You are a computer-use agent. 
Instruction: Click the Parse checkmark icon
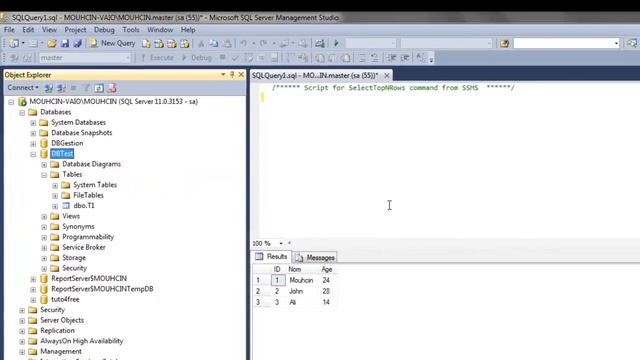(x=235, y=58)
